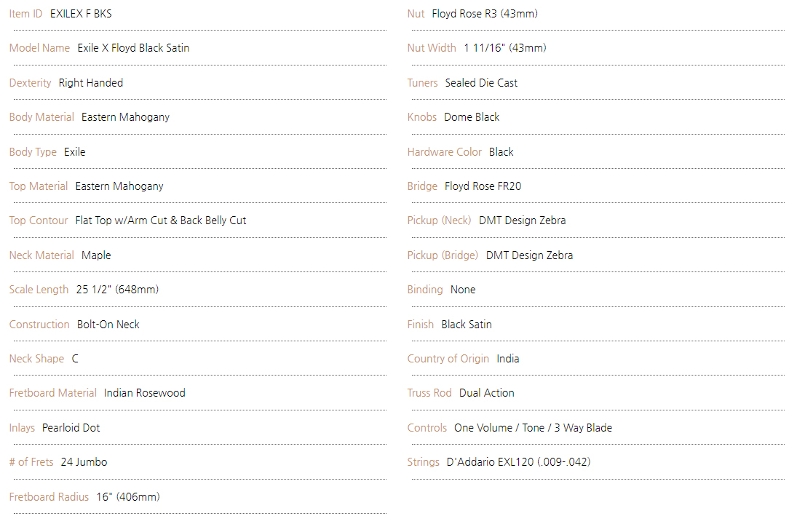Click the Neck Material Maple value
Screen dimensions: 805x532
point(96,255)
